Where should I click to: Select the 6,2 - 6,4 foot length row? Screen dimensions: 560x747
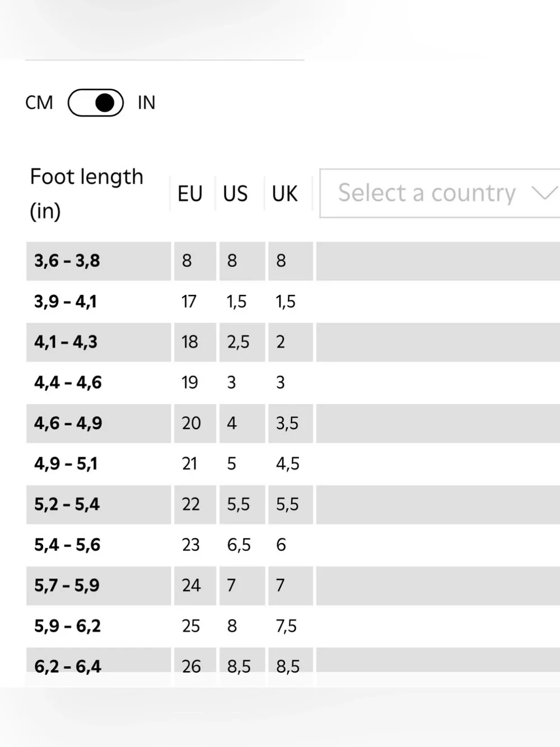click(x=293, y=666)
